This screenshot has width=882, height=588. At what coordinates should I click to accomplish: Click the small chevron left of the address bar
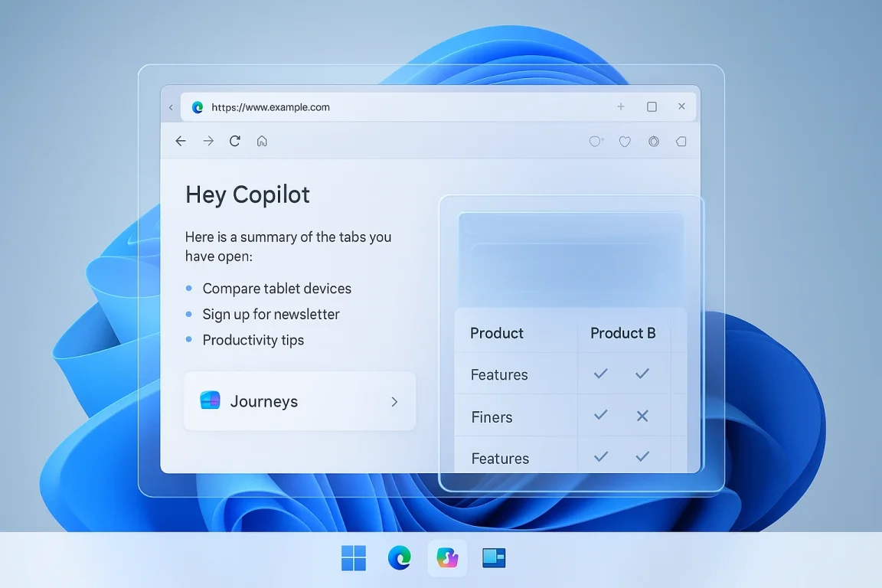pyautogui.click(x=171, y=107)
